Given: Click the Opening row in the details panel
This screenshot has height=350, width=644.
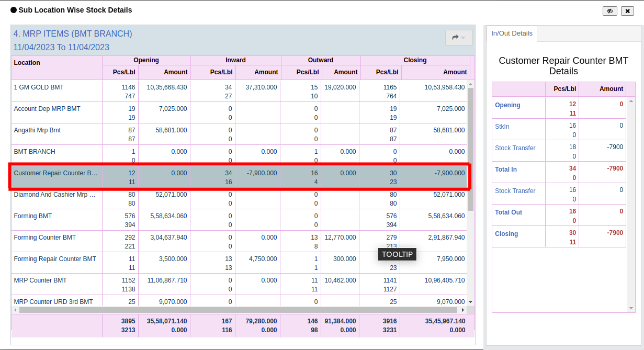Looking at the screenshot, I should pyautogui.click(x=559, y=108).
